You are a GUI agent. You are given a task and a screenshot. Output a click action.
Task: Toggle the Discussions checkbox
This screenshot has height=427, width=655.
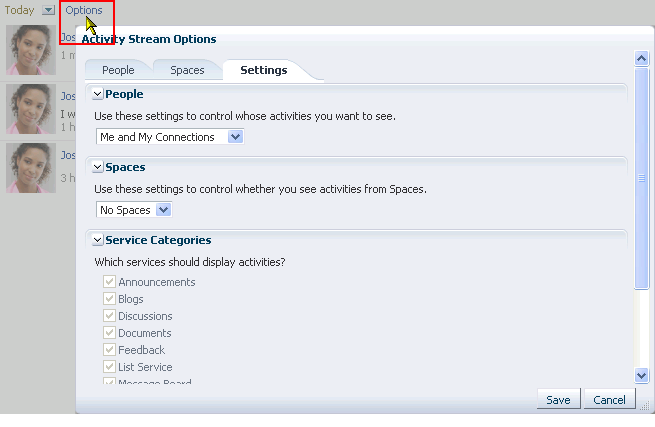click(109, 315)
